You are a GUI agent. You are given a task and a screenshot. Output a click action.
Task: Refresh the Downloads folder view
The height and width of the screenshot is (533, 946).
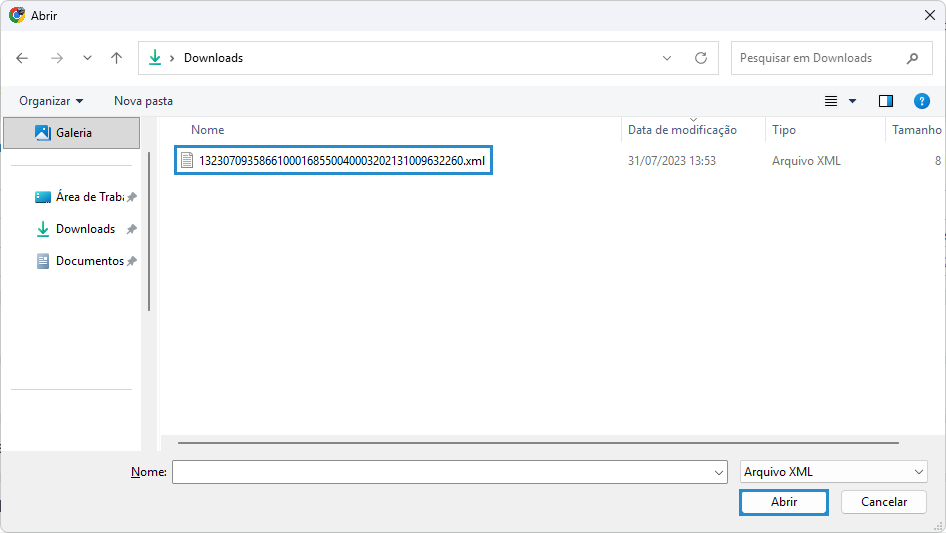[701, 58]
